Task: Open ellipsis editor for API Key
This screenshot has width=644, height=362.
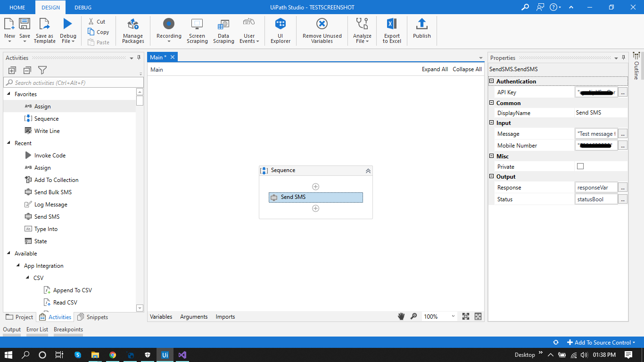Action: (x=623, y=92)
